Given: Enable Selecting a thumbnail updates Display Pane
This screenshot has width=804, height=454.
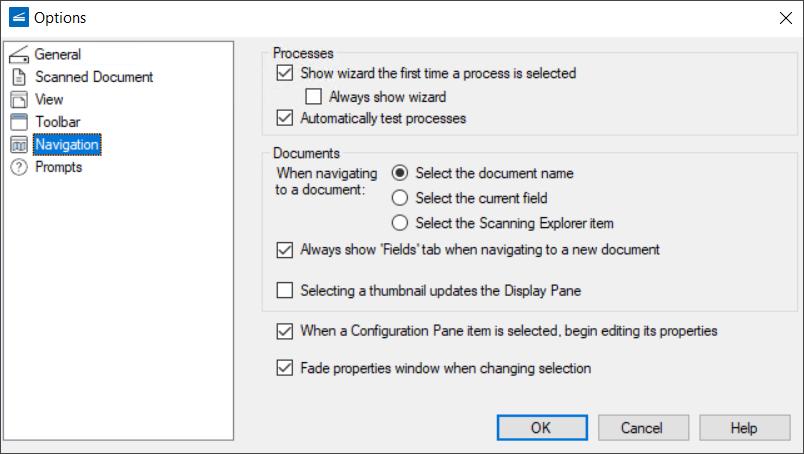Looking at the screenshot, I should tap(284, 291).
